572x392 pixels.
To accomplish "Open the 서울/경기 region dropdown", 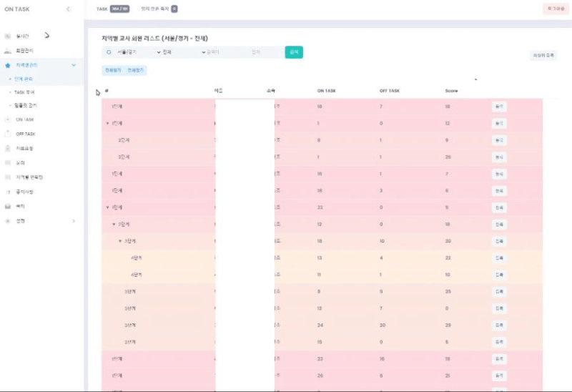I will [138, 52].
